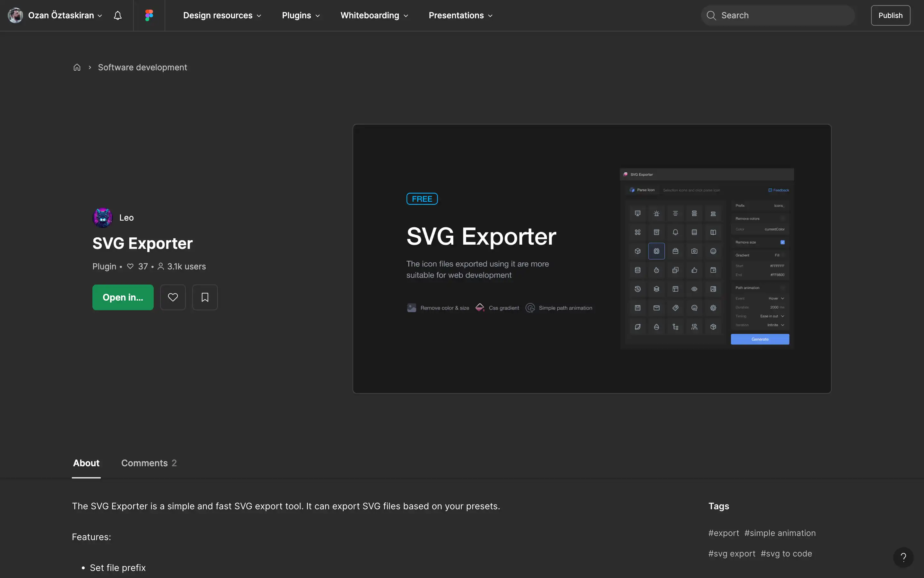The width and height of the screenshot is (924, 578).
Task: Open author Leo's profile
Action: click(x=113, y=217)
